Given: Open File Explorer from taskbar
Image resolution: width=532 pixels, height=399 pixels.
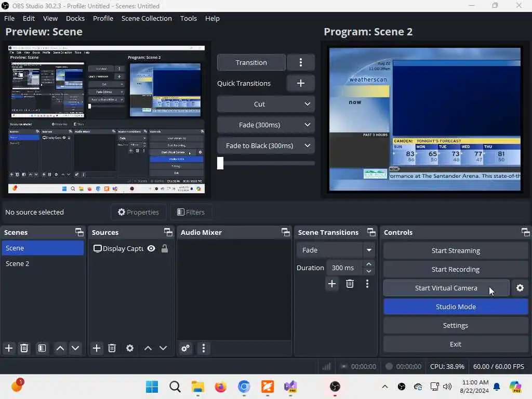Looking at the screenshot, I should pos(198,387).
